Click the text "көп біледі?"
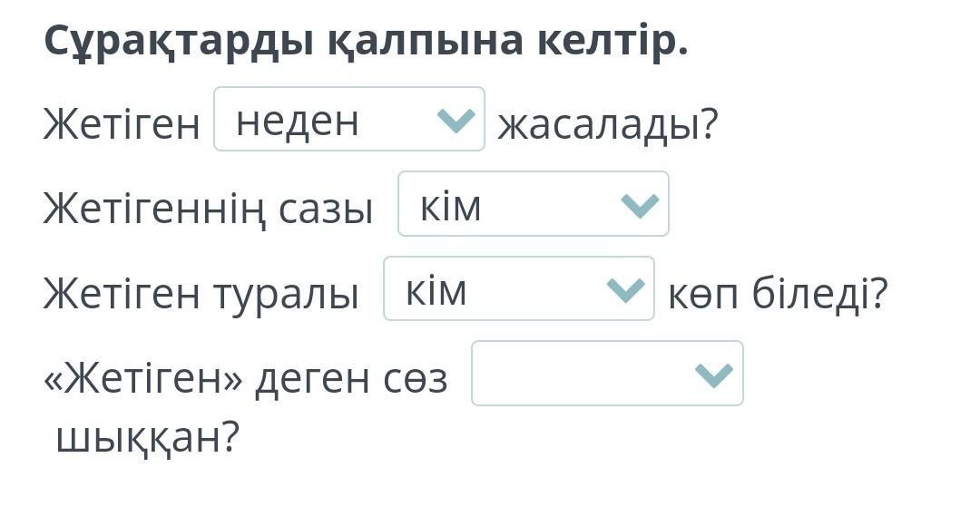This screenshot has height=526, width=980. (778, 294)
